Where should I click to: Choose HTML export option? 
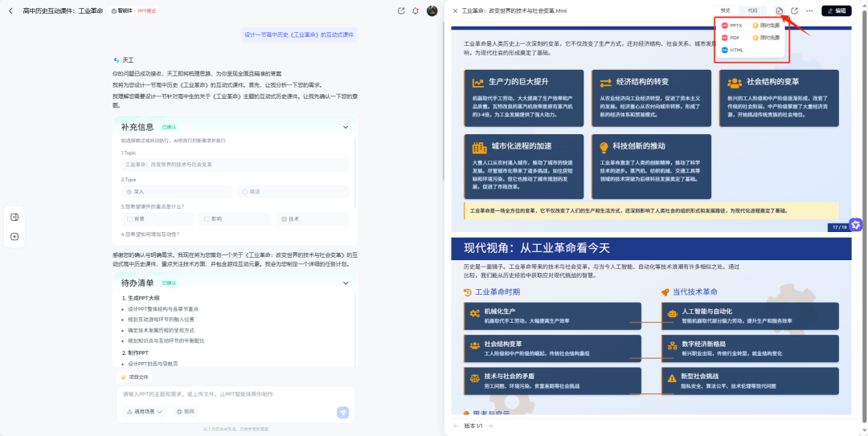click(x=732, y=50)
